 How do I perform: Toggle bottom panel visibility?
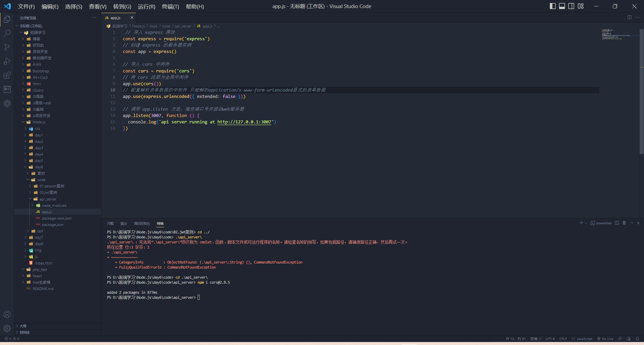point(562,6)
